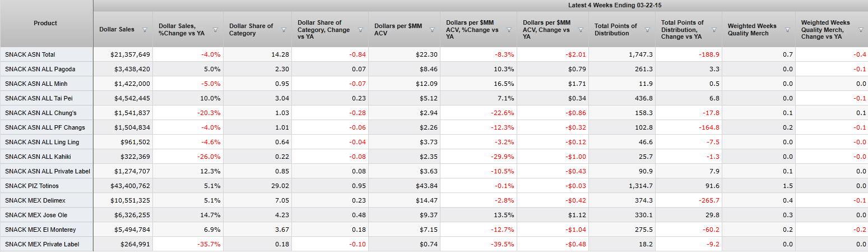868x252 pixels.
Task: Open filter for Total Points of Distribution, Change vs YA
Action: pyautogui.click(x=714, y=30)
